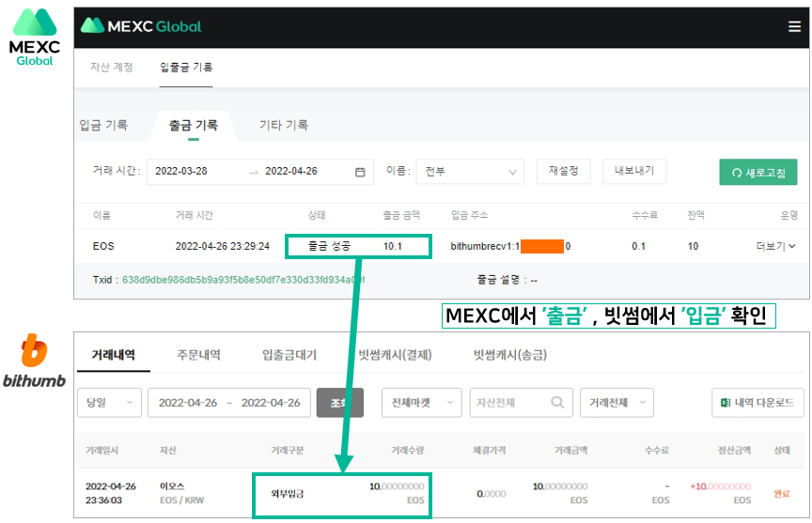The height and width of the screenshot is (523, 812).
Task: Click start date 2022-03-28 field
Action: [x=181, y=171]
